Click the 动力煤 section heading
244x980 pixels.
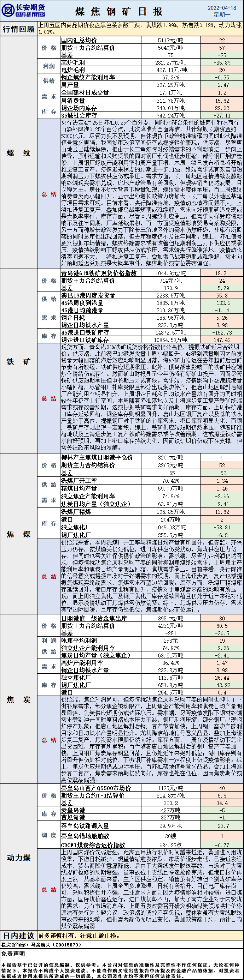click(19, 858)
